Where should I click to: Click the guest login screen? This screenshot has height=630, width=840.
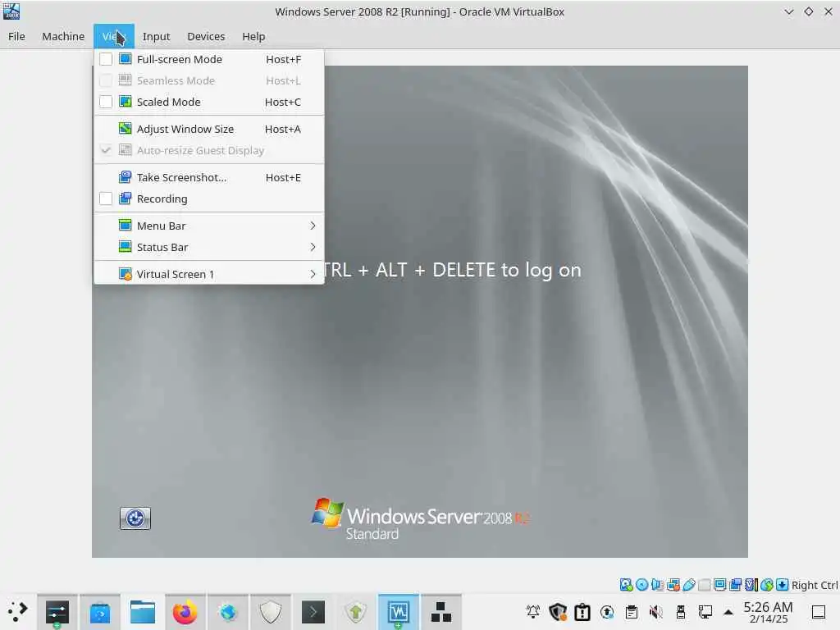click(x=419, y=311)
